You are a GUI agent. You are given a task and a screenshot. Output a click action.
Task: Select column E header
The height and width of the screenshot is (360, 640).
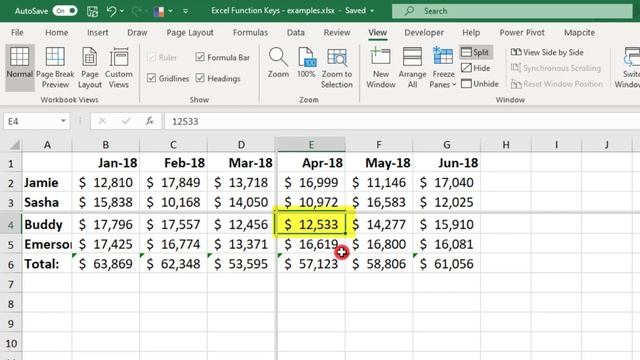pyautogui.click(x=311, y=145)
